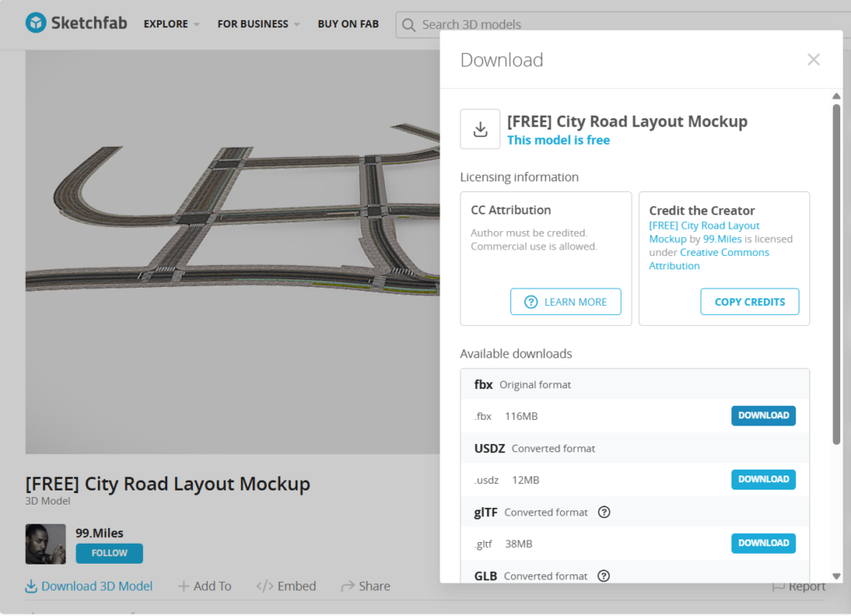Click the dialog scrollbar thumb

pos(836,274)
